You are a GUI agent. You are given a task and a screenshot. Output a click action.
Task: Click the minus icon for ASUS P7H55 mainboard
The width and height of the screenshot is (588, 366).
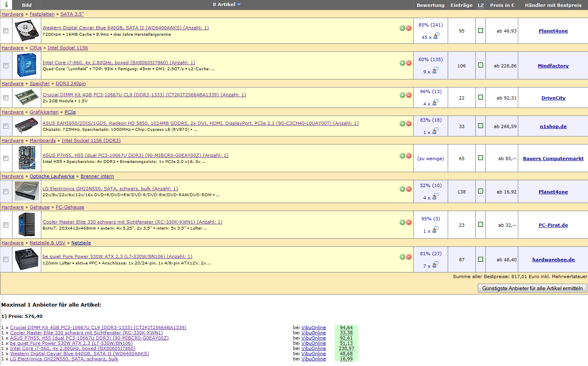point(409,156)
